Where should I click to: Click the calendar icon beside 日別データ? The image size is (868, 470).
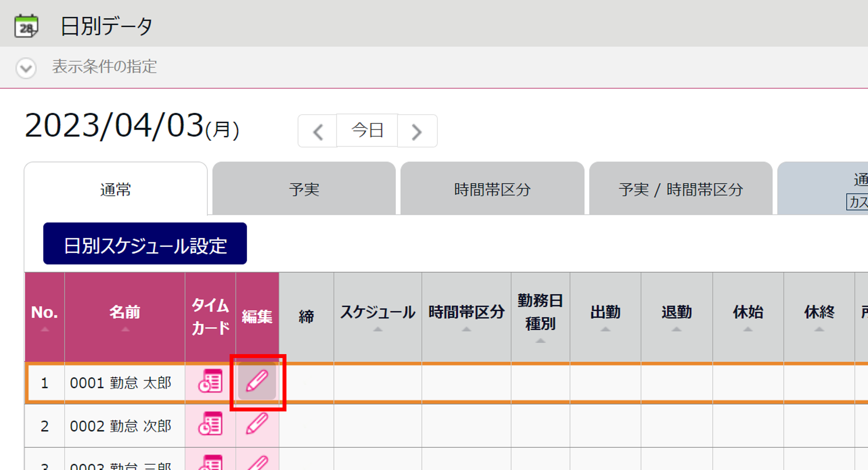coord(26,26)
